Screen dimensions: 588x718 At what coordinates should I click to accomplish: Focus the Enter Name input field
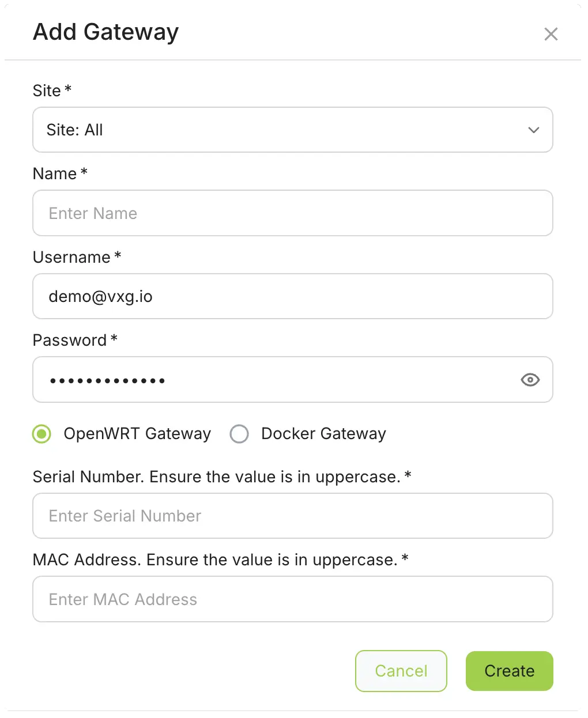292,213
